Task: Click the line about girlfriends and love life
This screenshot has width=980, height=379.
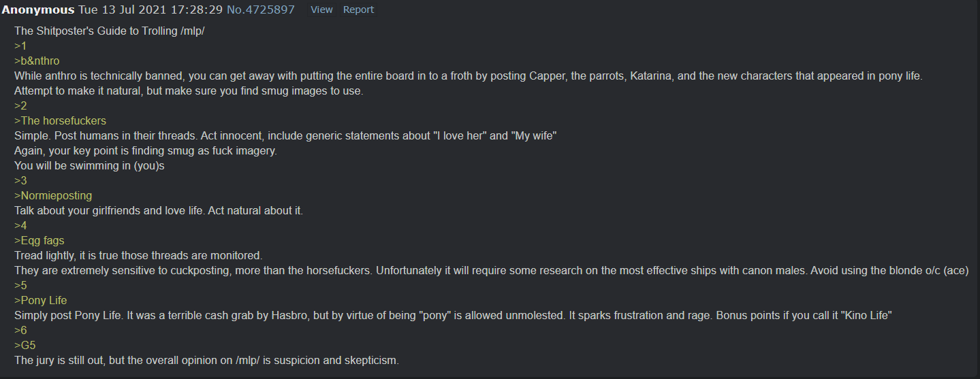Action: [159, 211]
